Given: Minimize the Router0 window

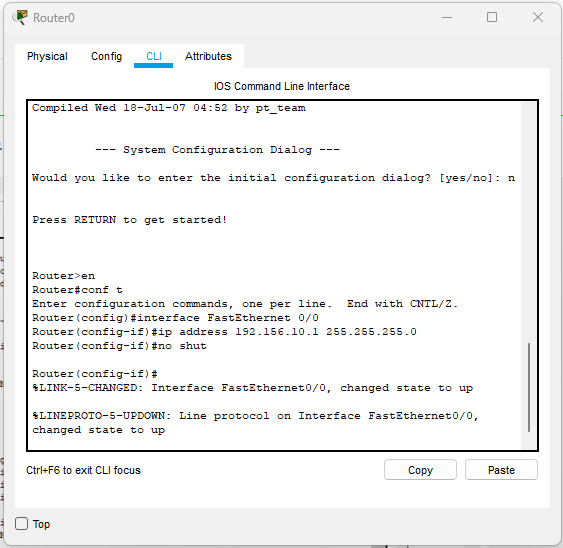Looking at the screenshot, I should click(447, 17).
